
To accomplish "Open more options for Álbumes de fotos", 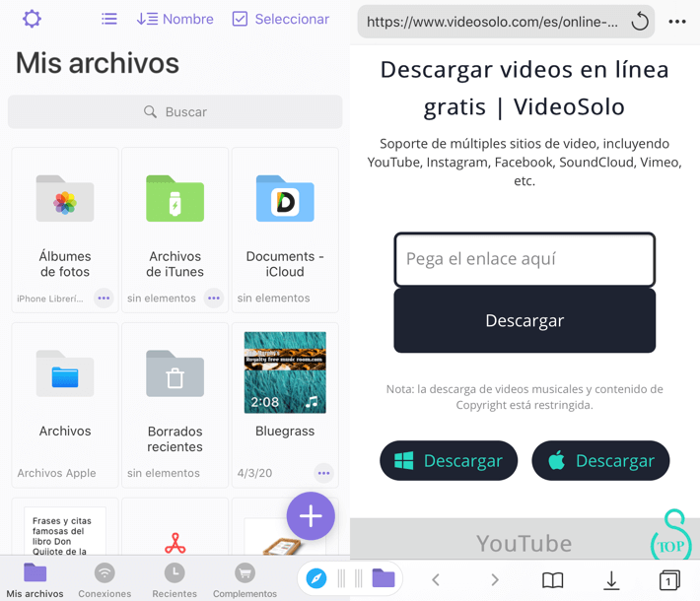I will [x=104, y=299].
